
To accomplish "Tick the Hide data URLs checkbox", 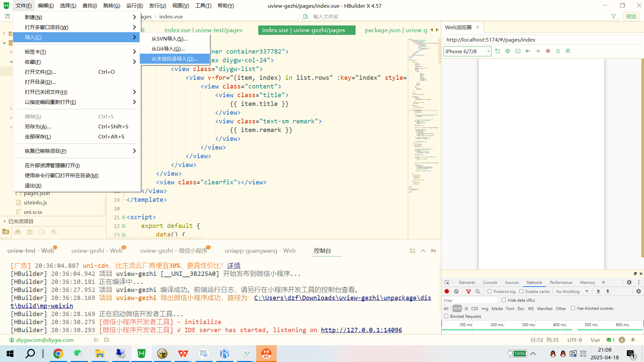I will coord(504,300).
